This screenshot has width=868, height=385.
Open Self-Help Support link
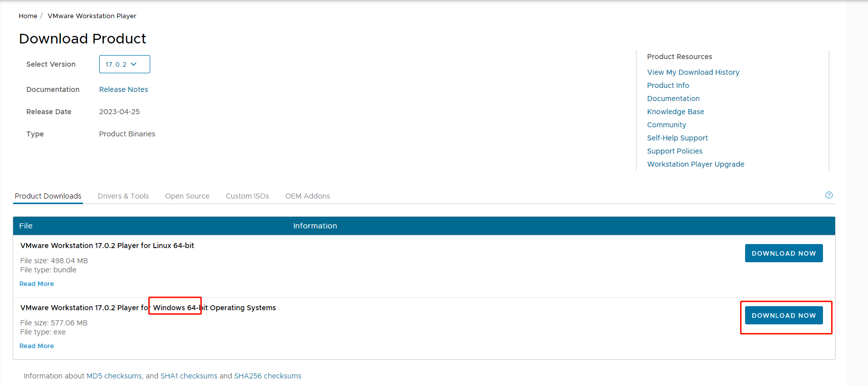coord(677,138)
